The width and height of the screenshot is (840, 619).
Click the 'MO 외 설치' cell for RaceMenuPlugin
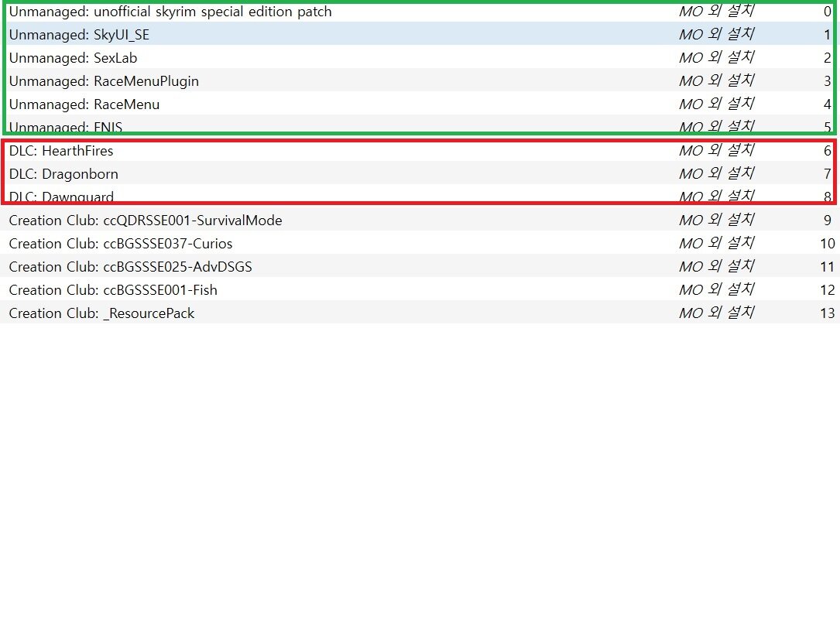[717, 80]
